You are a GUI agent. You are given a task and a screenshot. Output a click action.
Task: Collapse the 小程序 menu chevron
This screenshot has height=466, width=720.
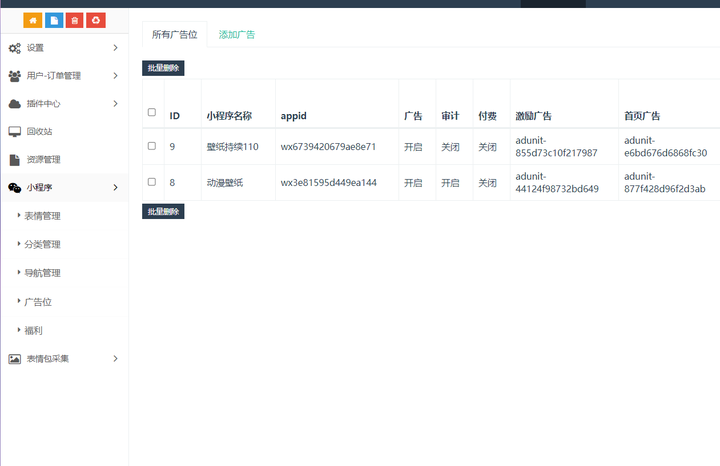(x=115, y=187)
